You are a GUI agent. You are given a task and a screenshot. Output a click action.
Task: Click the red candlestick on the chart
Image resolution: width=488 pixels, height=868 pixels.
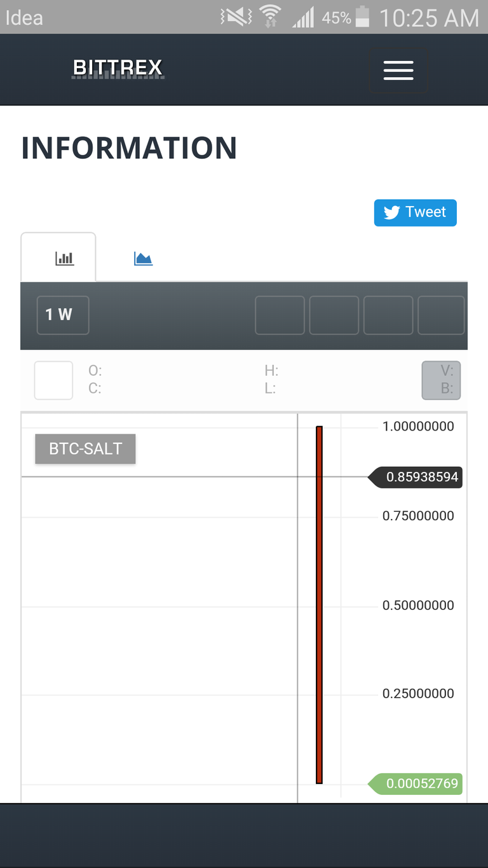click(x=319, y=605)
